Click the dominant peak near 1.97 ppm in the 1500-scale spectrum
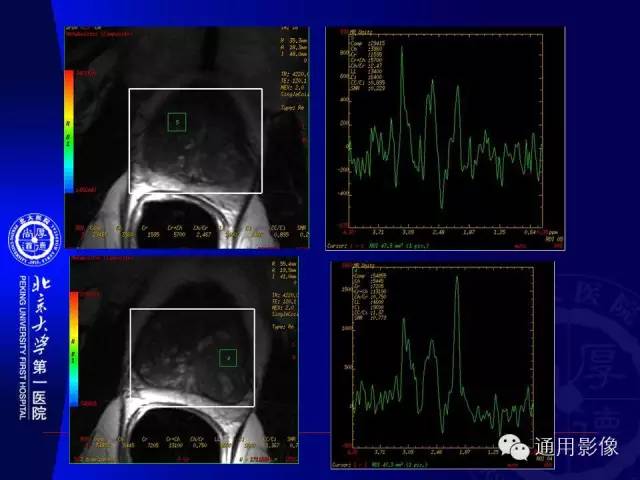Viewport: 640px width, 480px height. tap(457, 279)
